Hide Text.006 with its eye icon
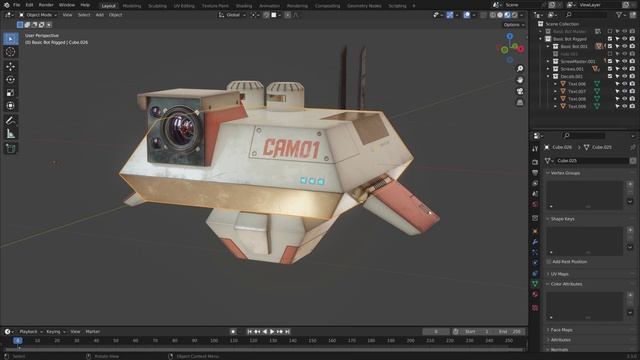Screen dimensions: 640x360 point(624,84)
